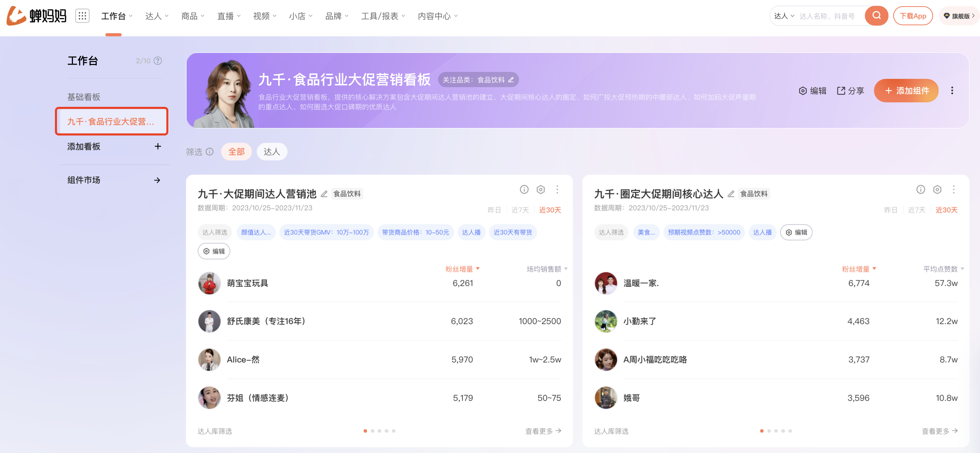The height and width of the screenshot is (453, 980).
Task: Click the help icon next to 2/10
Action: coord(158,61)
